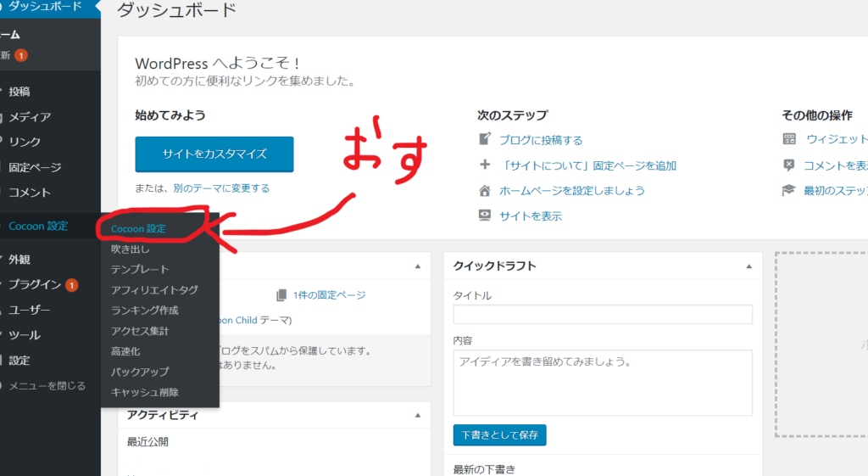Collapse the アクティビティ panel with its arrow
868x476 pixels.
point(418,415)
